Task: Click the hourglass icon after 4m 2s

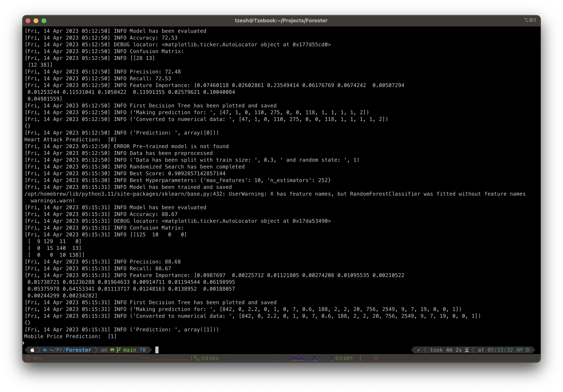Action: [467, 350]
